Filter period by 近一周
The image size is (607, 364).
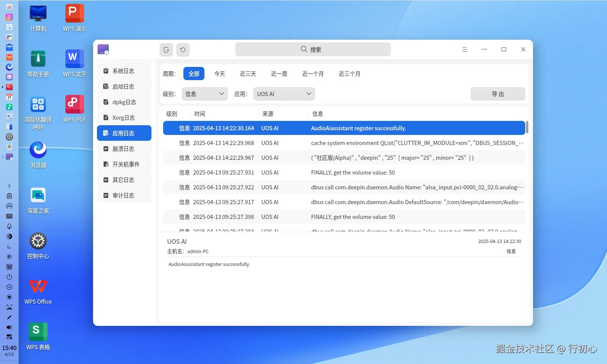click(x=279, y=73)
